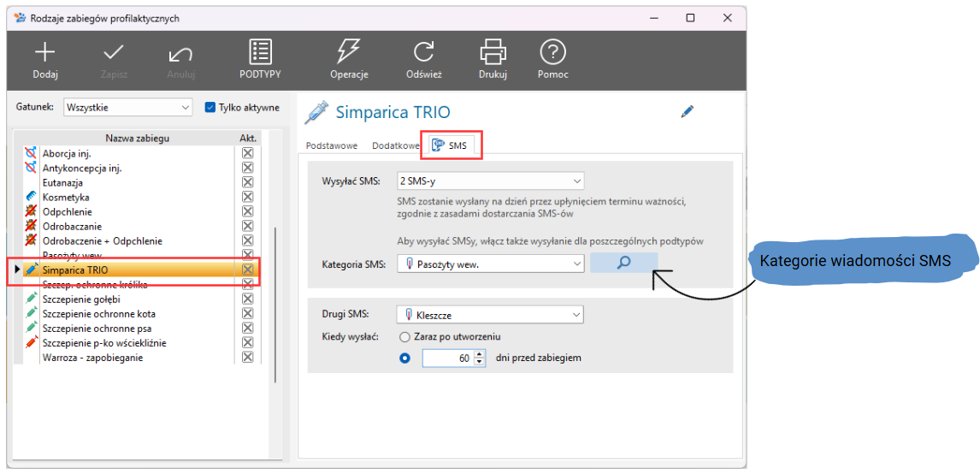
Task: Increase days value with stepper up arrow
Action: pos(480,354)
